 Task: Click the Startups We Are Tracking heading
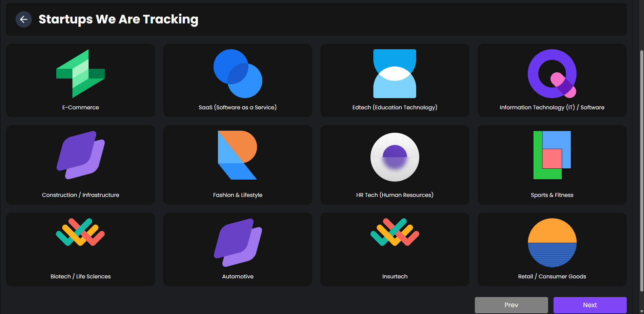pyautogui.click(x=118, y=19)
